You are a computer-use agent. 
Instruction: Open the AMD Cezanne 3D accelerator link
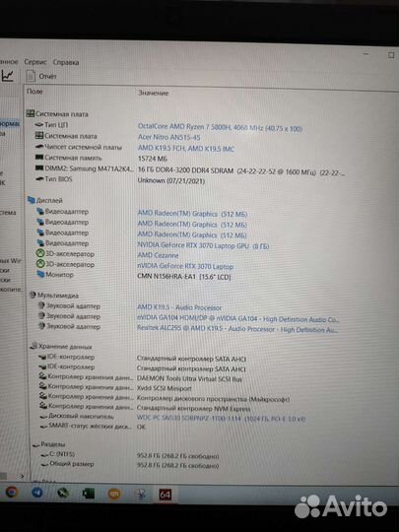(x=158, y=255)
